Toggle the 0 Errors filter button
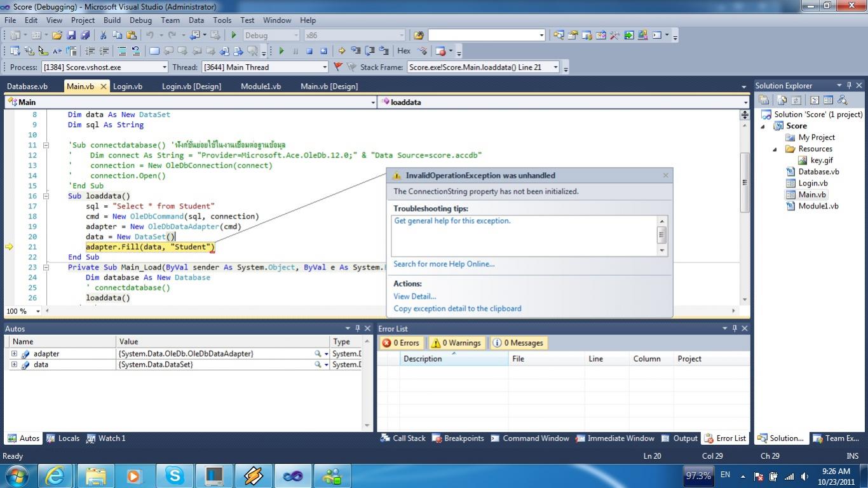Viewport: 868px width, 488px height. click(x=402, y=343)
